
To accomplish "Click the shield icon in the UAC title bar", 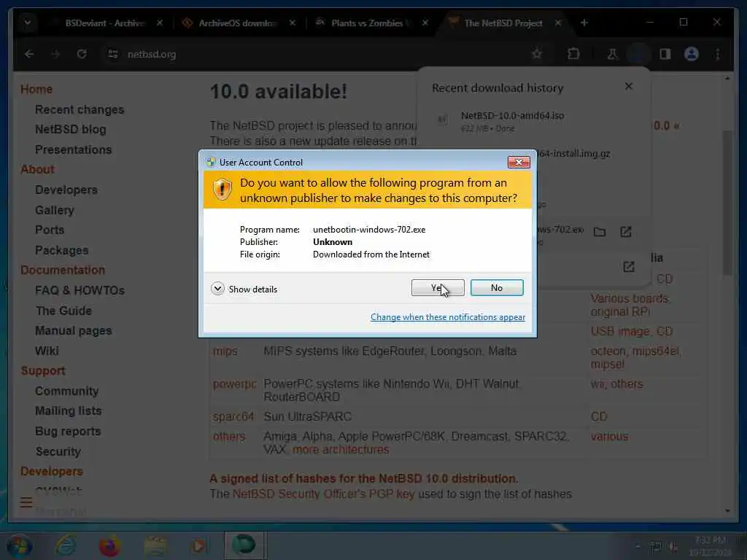I will click(x=211, y=163).
